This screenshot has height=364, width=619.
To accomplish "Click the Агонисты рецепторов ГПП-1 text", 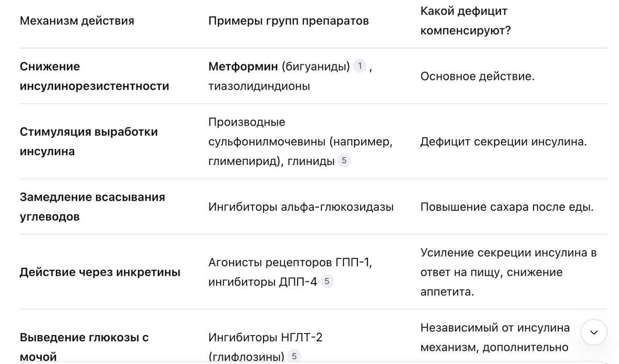I will click(290, 262).
